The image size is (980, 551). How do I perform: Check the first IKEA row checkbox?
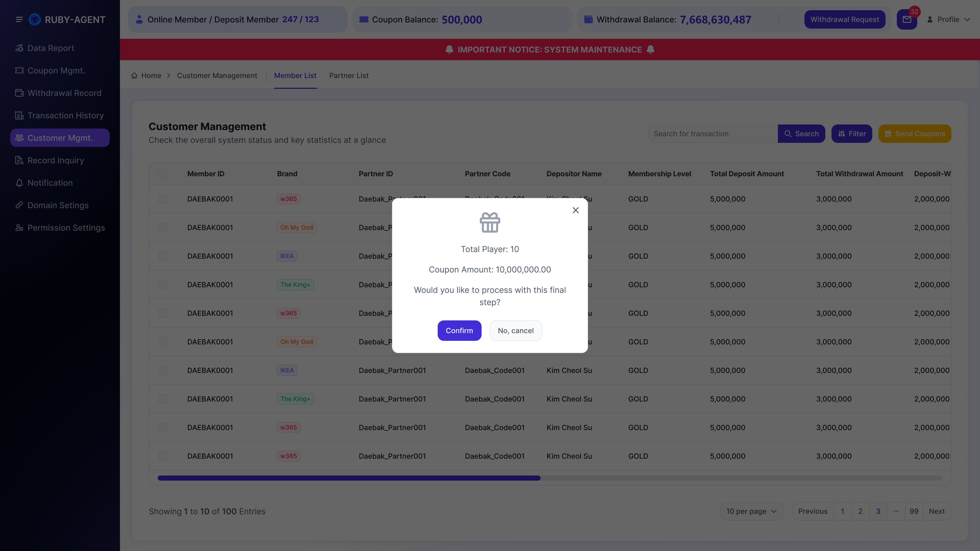click(x=163, y=256)
